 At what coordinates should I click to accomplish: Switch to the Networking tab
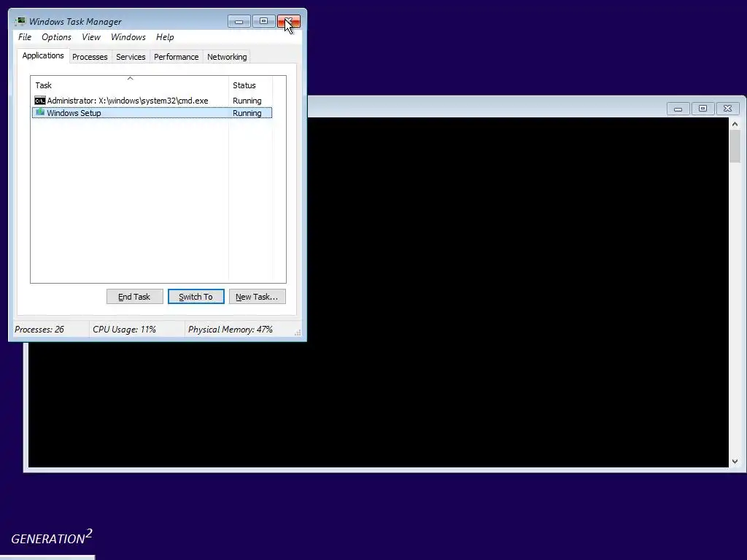(x=227, y=57)
